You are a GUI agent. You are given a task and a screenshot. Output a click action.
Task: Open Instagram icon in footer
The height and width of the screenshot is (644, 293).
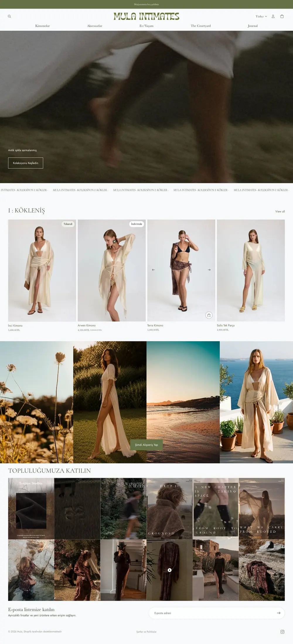(x=282, y=632)
